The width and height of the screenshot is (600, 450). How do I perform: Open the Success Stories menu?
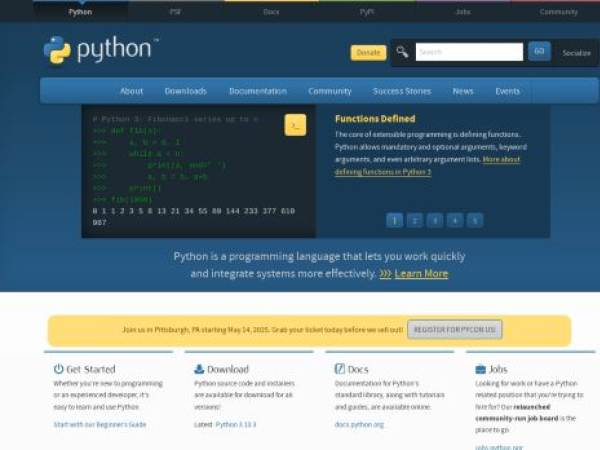(402, 91)
